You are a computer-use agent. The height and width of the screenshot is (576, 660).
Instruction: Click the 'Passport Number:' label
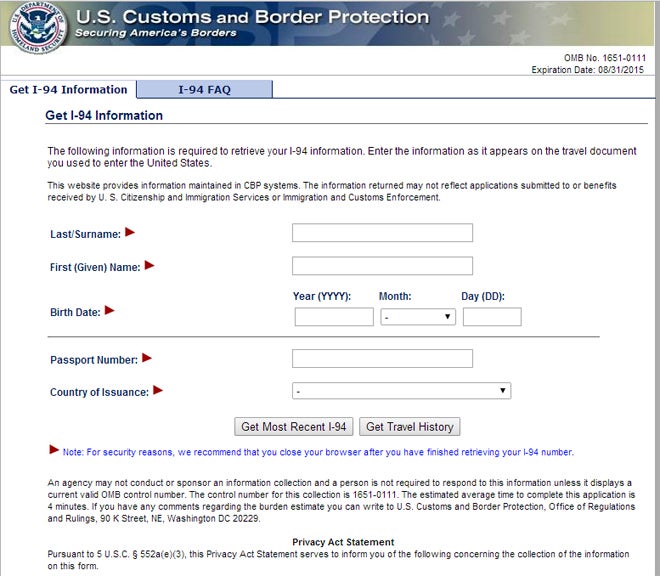pos(94,360)
